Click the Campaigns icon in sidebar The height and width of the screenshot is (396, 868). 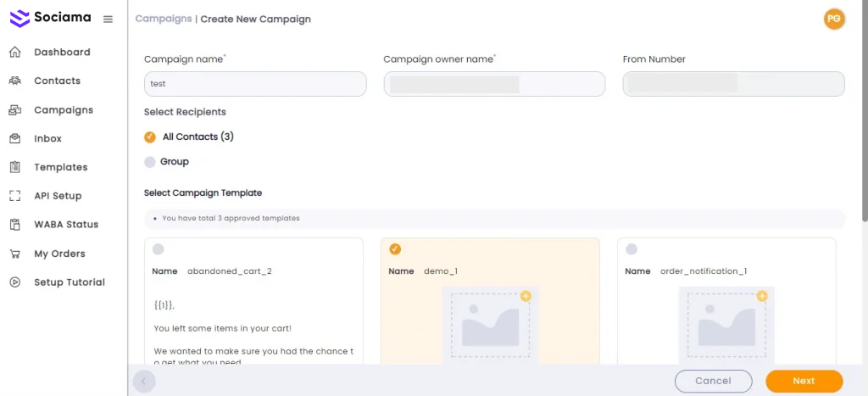[x=15, y=110]
